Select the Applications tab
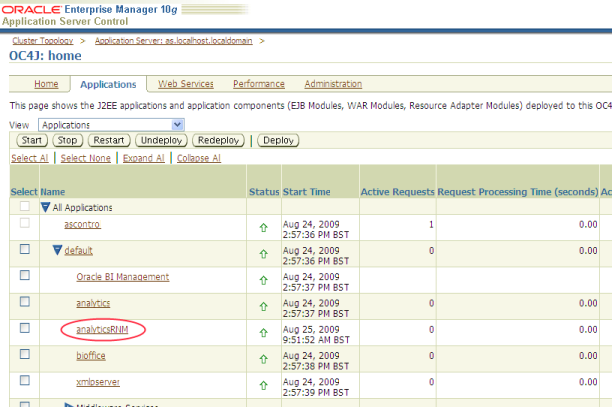Screen dimensions: 612x407 coord(108,85)
